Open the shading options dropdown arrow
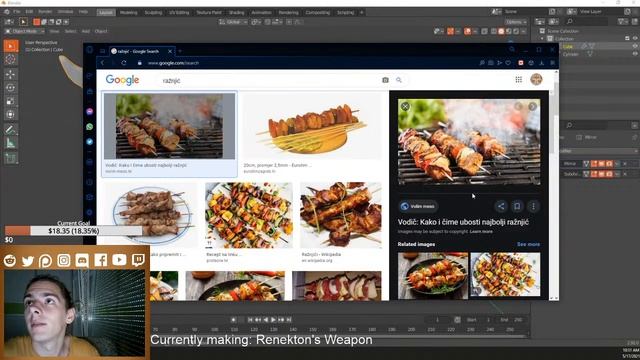This screenshot has width=640, height=360. tap(524, 31)
